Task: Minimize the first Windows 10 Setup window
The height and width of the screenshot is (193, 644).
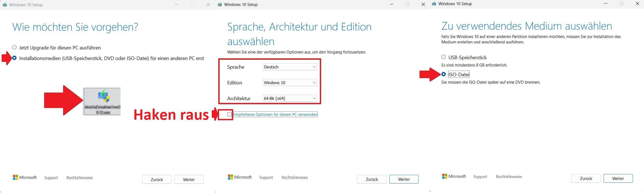Action: [177, 5]
